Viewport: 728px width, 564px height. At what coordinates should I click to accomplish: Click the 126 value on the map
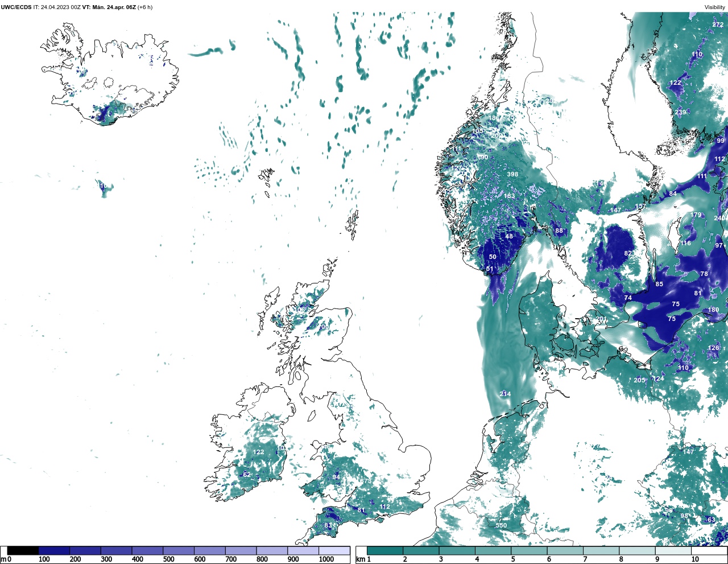(x=714, y=348)
